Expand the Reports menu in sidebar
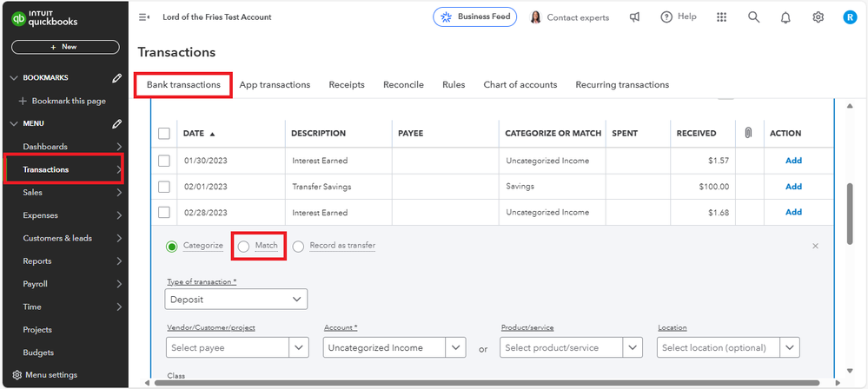 [x=119, y=261]
